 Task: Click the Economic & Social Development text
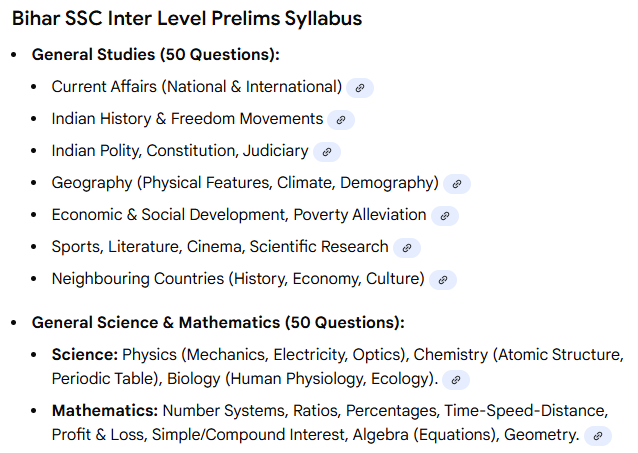point(170,215)
